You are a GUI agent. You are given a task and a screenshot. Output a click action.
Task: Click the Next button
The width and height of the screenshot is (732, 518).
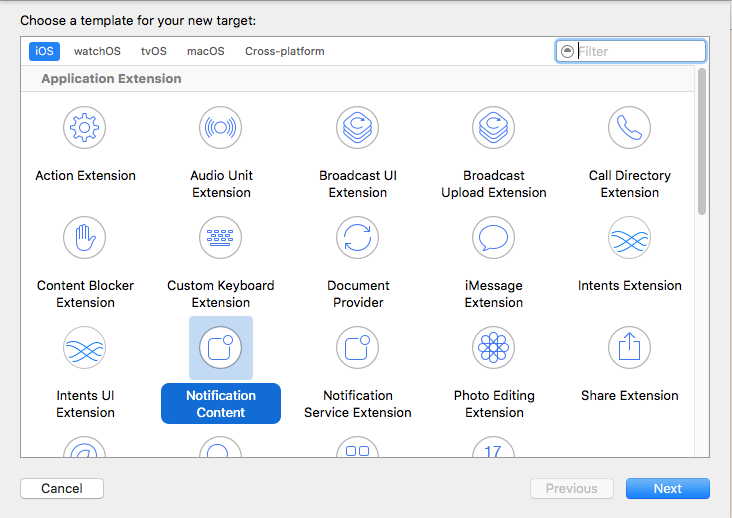point(667,489)
